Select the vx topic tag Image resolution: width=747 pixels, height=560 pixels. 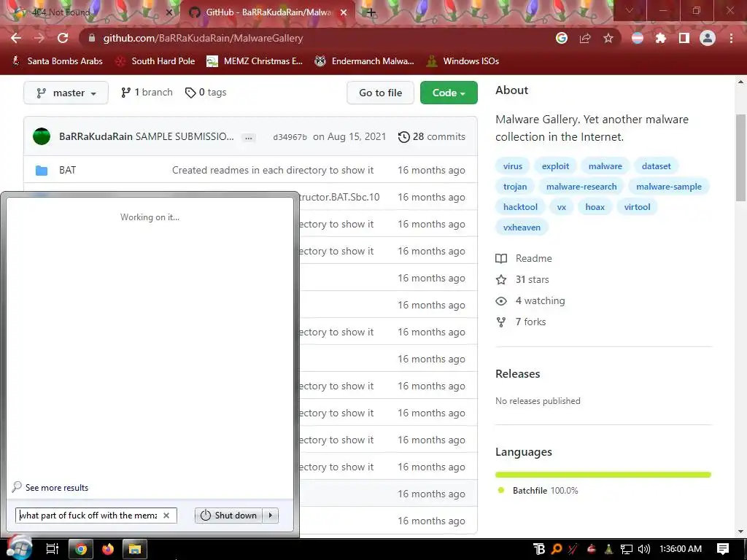coord(562,207)
